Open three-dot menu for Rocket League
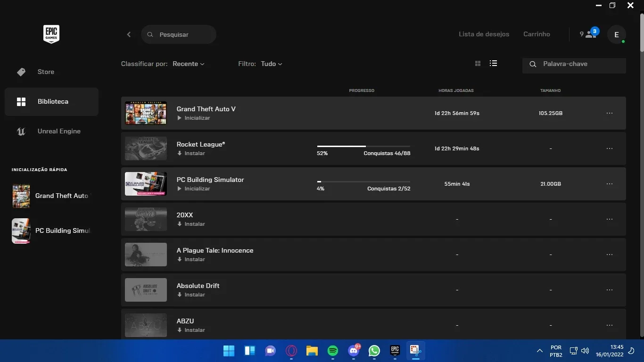 (x=610, y=148)
